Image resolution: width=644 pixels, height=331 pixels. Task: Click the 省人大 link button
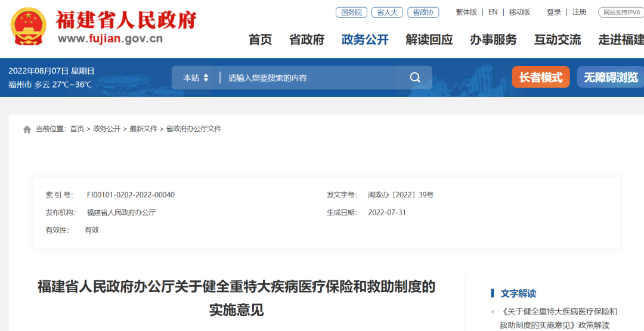pos(387,12)
